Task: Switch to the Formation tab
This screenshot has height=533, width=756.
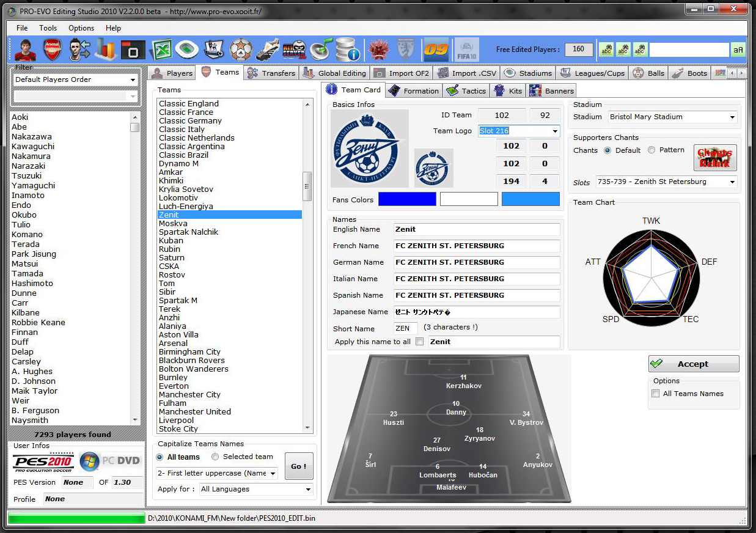Action: click(414, 90)
